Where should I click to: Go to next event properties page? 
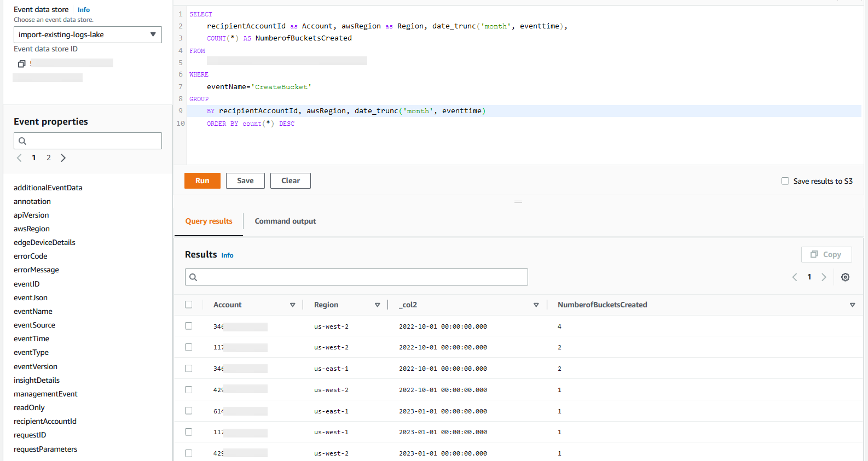click(x=63, y=158)
